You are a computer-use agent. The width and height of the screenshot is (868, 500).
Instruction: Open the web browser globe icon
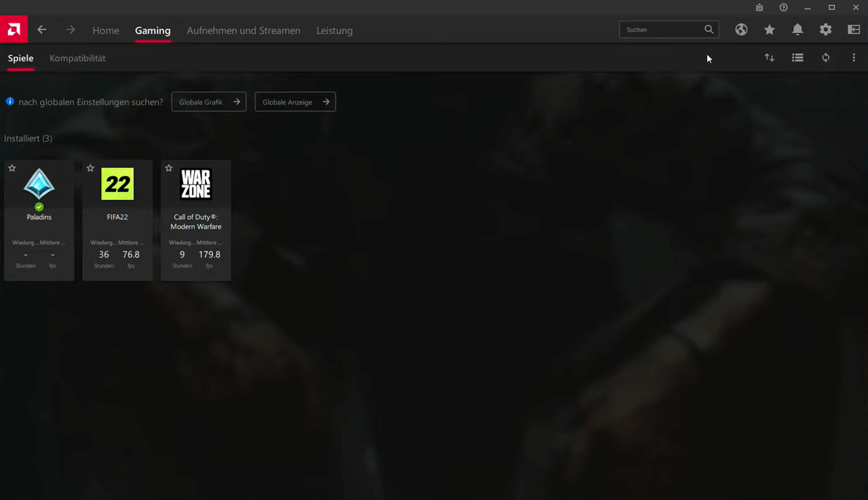coord(741,30)
